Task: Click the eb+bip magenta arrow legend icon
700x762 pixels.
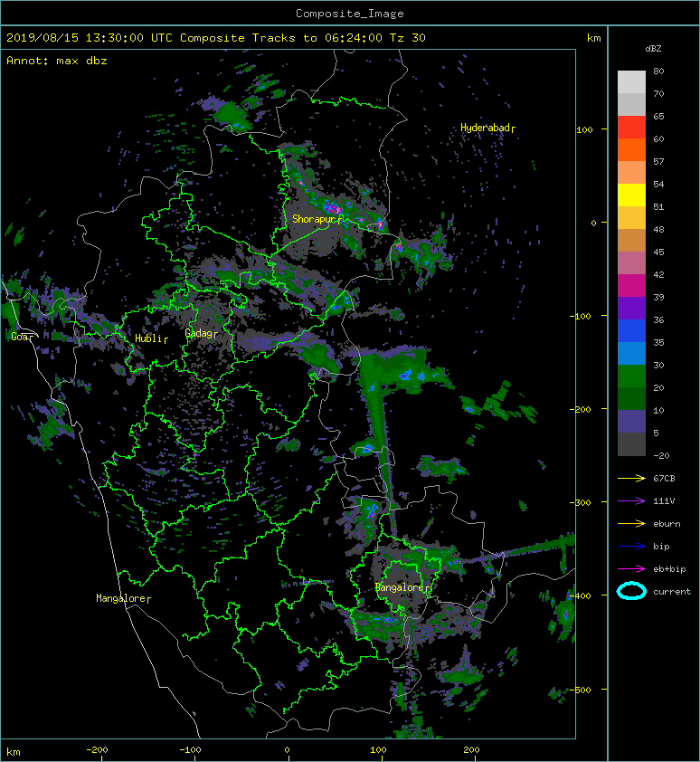Action: coord(631,568)
